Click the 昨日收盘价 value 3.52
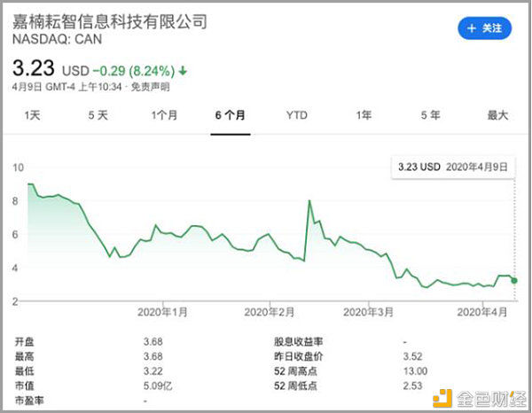This screenshot has width=532, height=413. 412,356
